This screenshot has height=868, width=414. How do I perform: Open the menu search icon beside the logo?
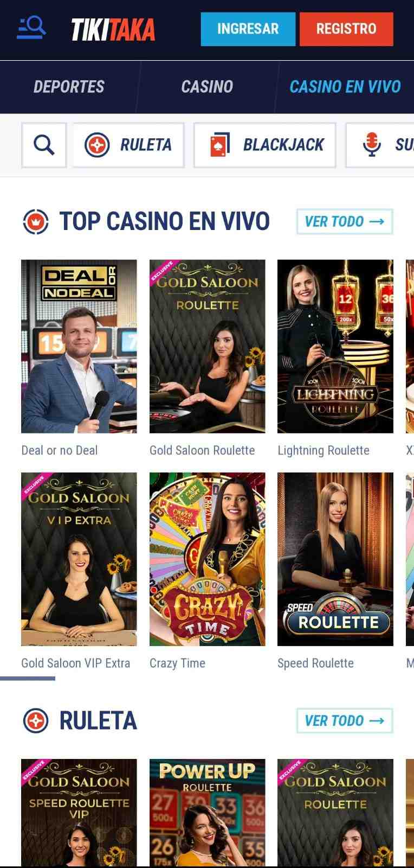[31, 28]
